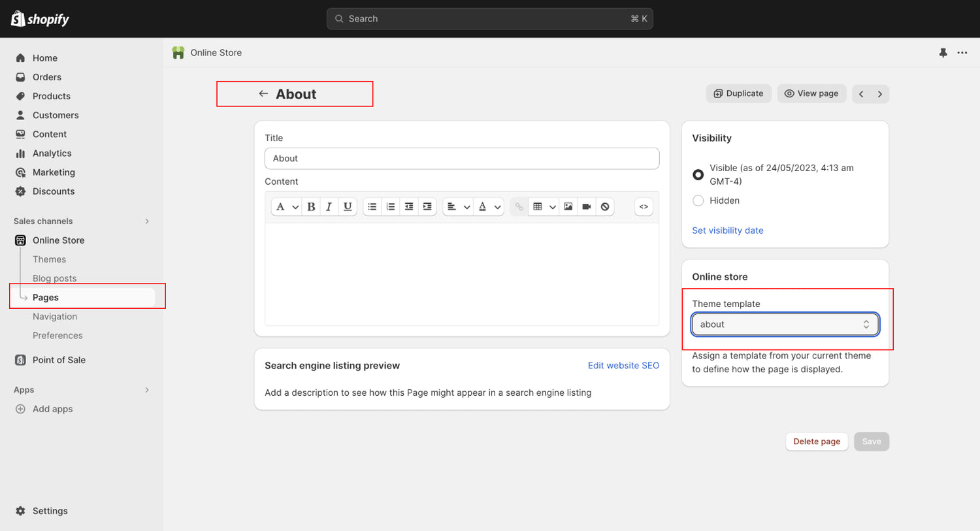The width and height of the screenshot is (980, 531).
Task: Insert a numbered list
Action: (391, 207)
